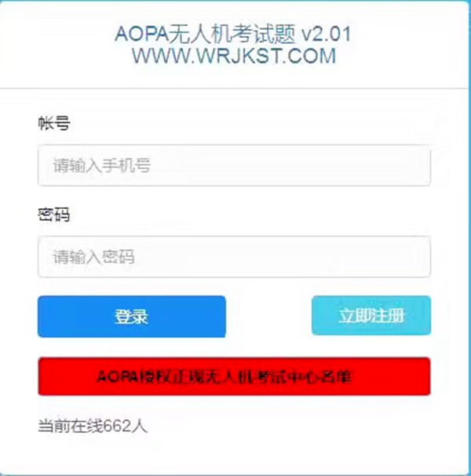Open registration via 立即注册 button
Viewport: 471px width, 476px height.
tap(371, 316)
